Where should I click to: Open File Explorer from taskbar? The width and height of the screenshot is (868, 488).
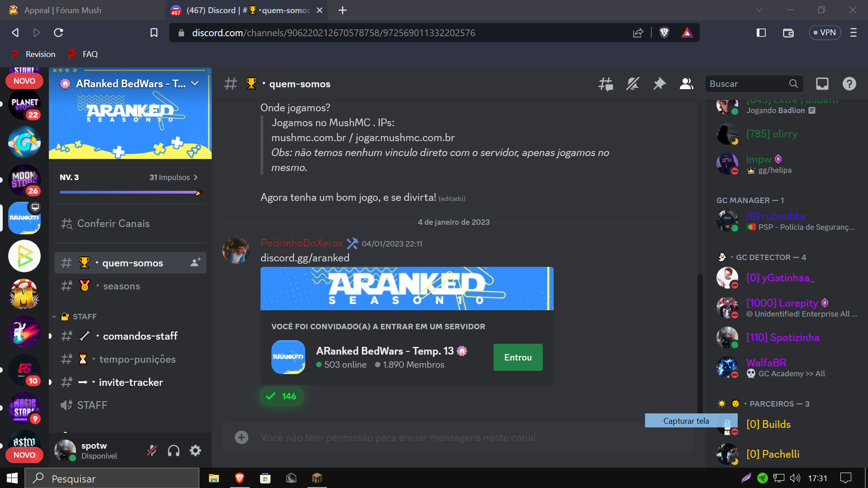pyautogui.click(x=213, y=478)
